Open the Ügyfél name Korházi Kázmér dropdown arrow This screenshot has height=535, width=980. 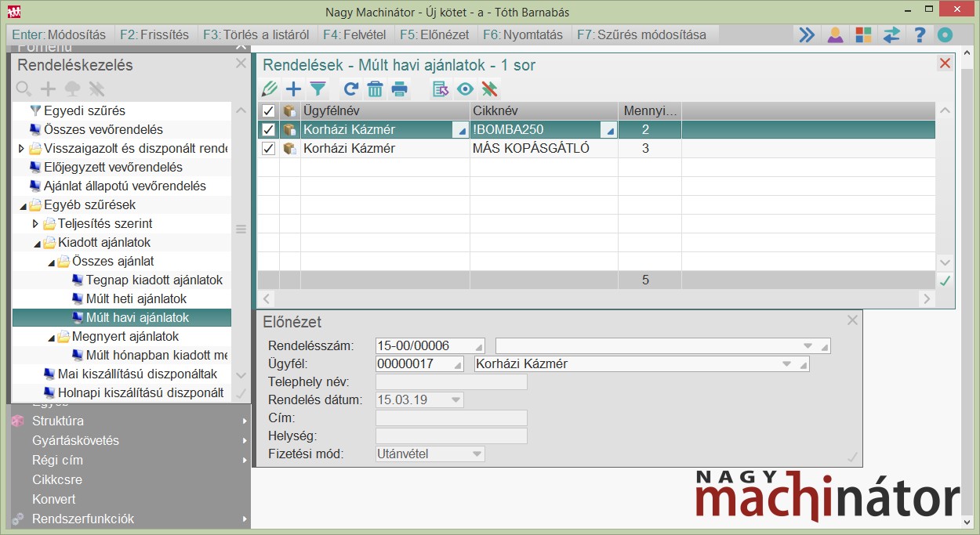pyautogui.click(x=787, y=364)
